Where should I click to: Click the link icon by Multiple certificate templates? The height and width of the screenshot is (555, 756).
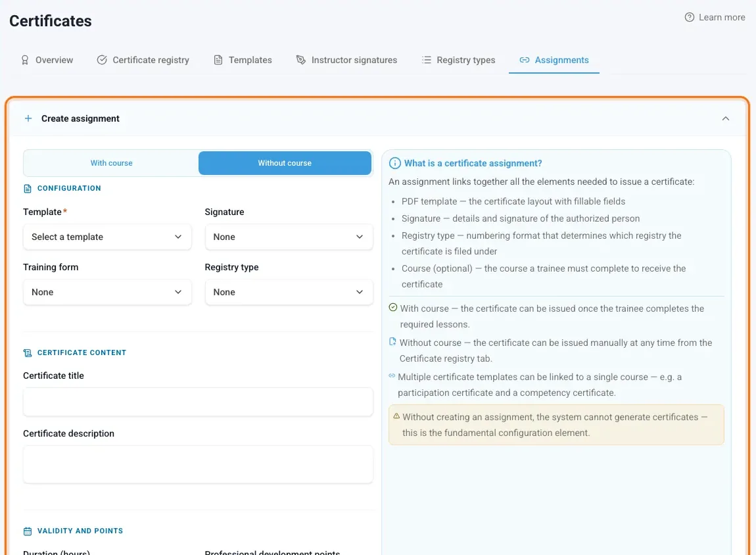tap(392, 375)
